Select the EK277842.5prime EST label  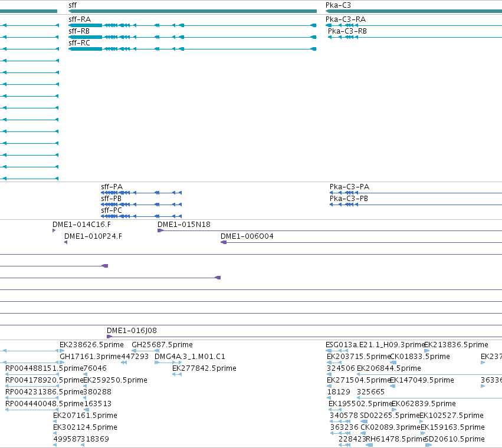pyautogui.click(x=204, y=368)
